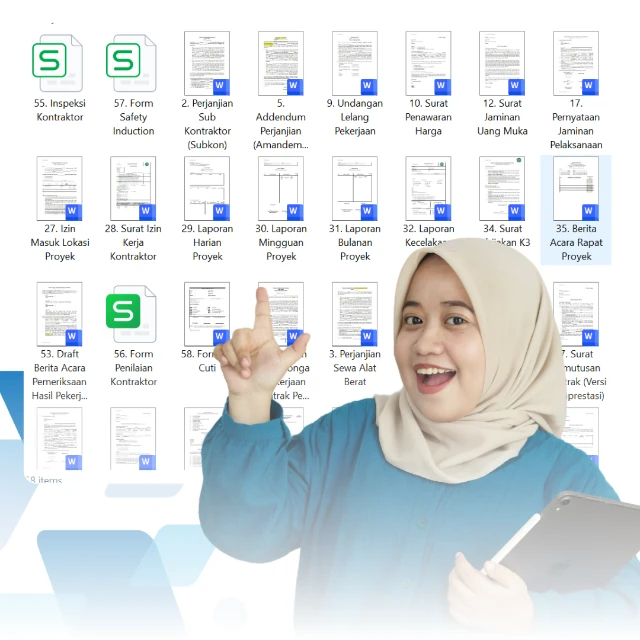Select the 2. Perjanjian Sub Kontraktor document icon
Viewport: 640px width, 640px height.
207,63
